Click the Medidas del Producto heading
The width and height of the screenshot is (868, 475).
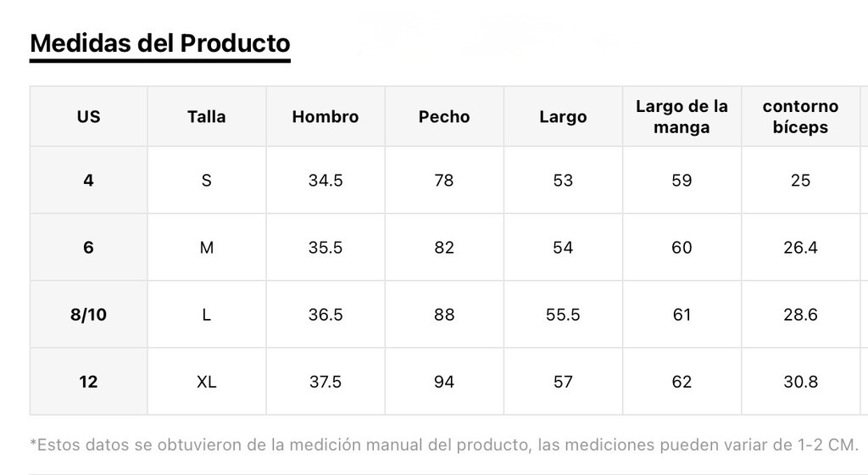click(x=160, y=43)
